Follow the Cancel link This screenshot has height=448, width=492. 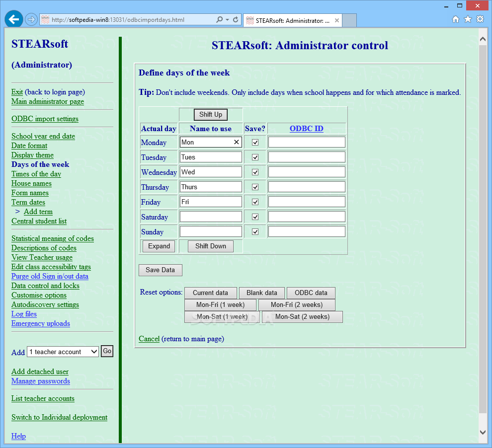pos(149,339)
